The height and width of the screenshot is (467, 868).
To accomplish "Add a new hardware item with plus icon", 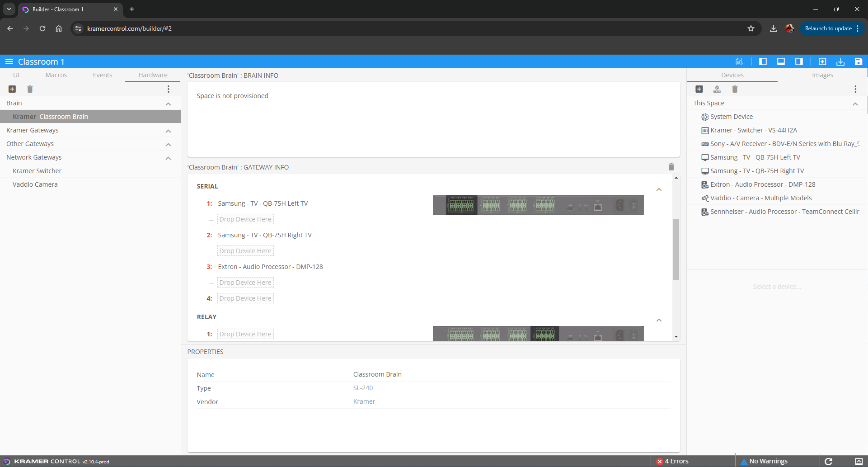I will pos(12,89).
